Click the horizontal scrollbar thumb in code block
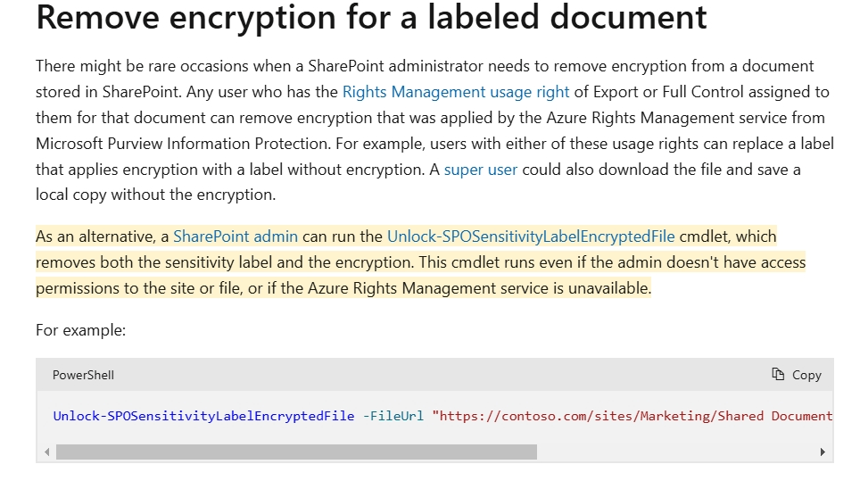The image size is (868, 481). [x=296, y=452]
